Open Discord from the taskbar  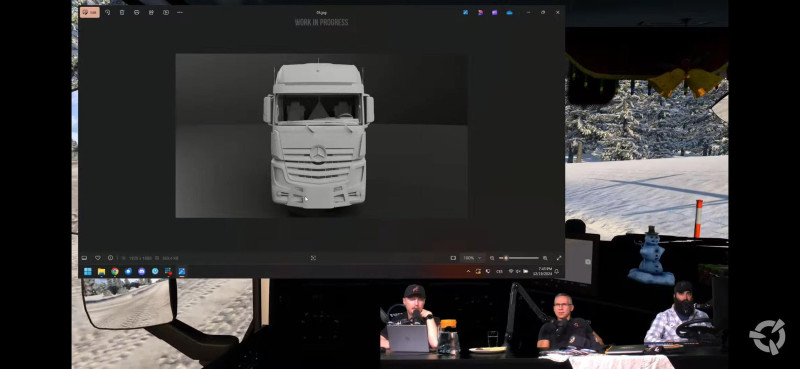click(x=142, y=272)
